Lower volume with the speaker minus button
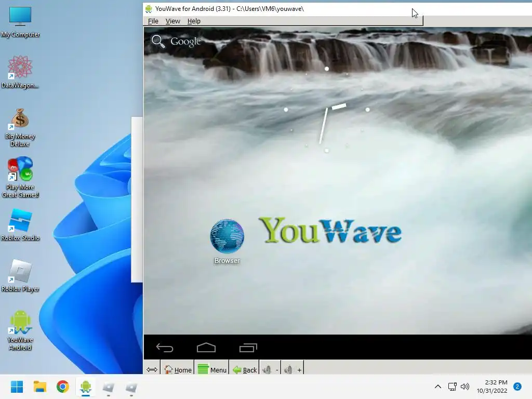The height and width of the screenshot is (399, 532). click(271, 369)
